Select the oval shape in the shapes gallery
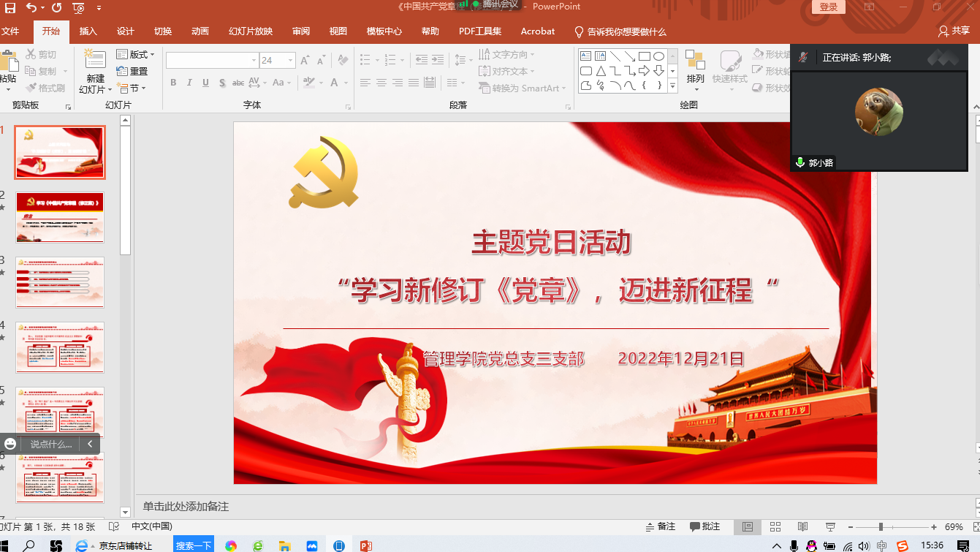Image resolution: width=980 pixels, height=552 pixels. pos(658,56)
